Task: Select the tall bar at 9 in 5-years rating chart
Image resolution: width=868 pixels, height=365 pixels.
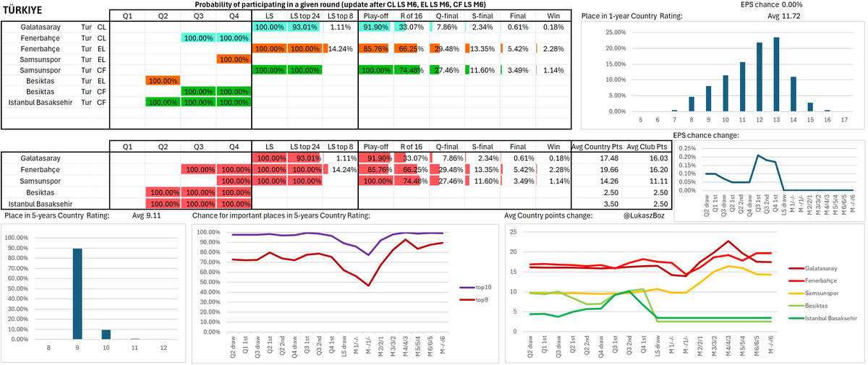Action: (77, 294)
